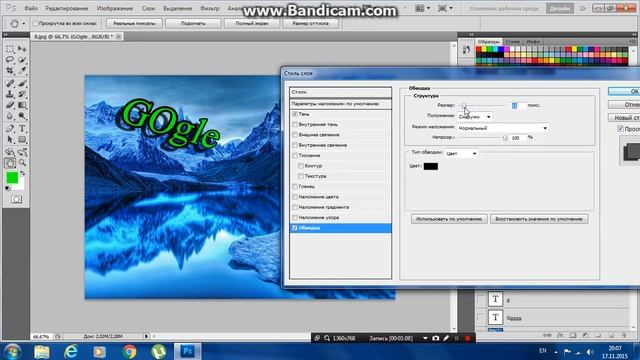This screenshot has width=640, height=360.
Task: Swap foreground and background colors
Action: tap(22, 173)
